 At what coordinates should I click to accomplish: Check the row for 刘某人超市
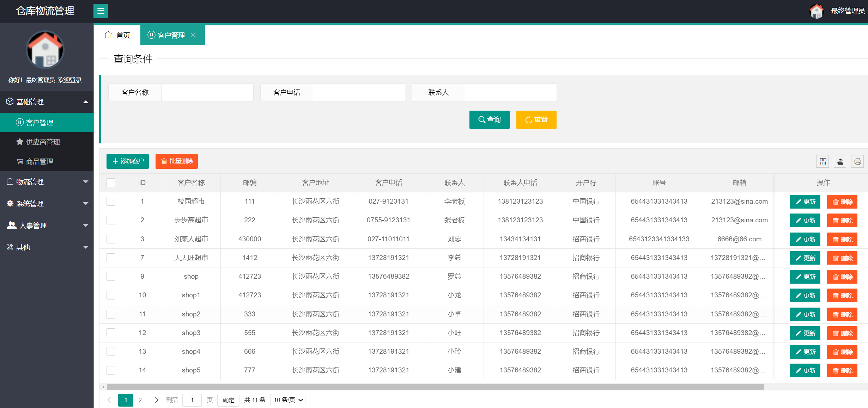[x=111, y=239]
